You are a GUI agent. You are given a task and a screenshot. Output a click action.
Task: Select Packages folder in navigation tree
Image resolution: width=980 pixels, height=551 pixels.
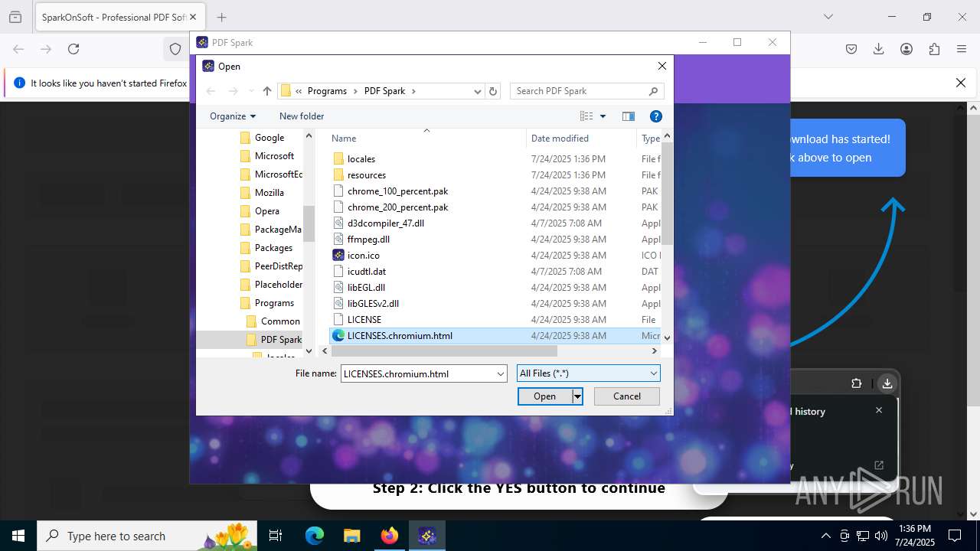tap(273, 248)
